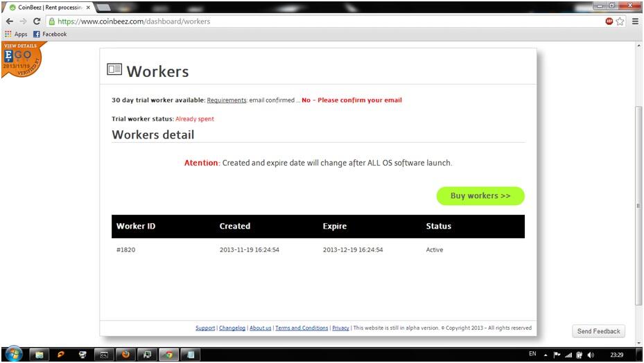Image resolution: width=644 pixels, height=363 pixels.
Task: Show hidden tray icons arrow
Action: click(546, 355)
